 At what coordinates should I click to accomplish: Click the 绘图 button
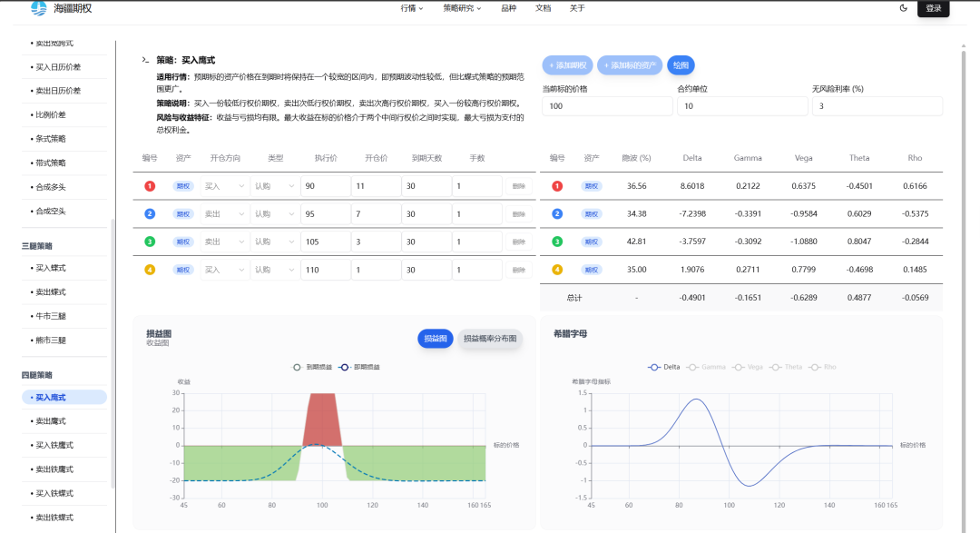pyautogui.click(x=681, y=65)
